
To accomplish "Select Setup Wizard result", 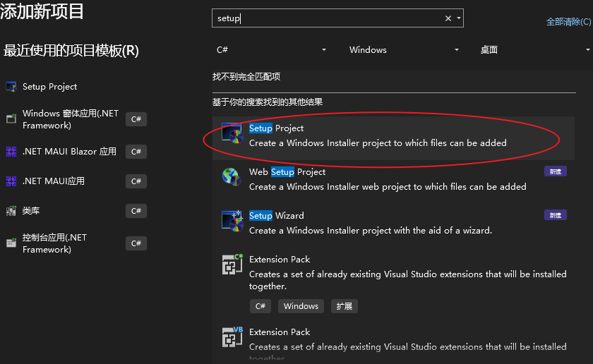I will click(393, 223).
